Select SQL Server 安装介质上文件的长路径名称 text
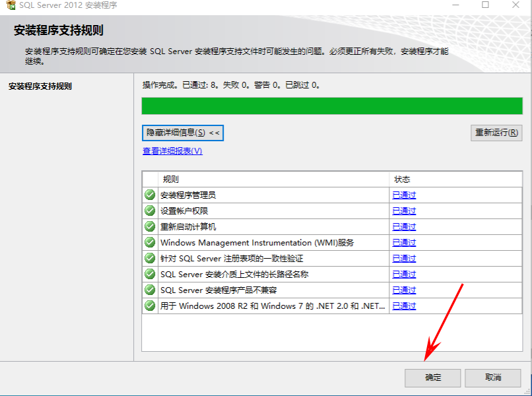The image size is (532, 396). pos(234,274)
